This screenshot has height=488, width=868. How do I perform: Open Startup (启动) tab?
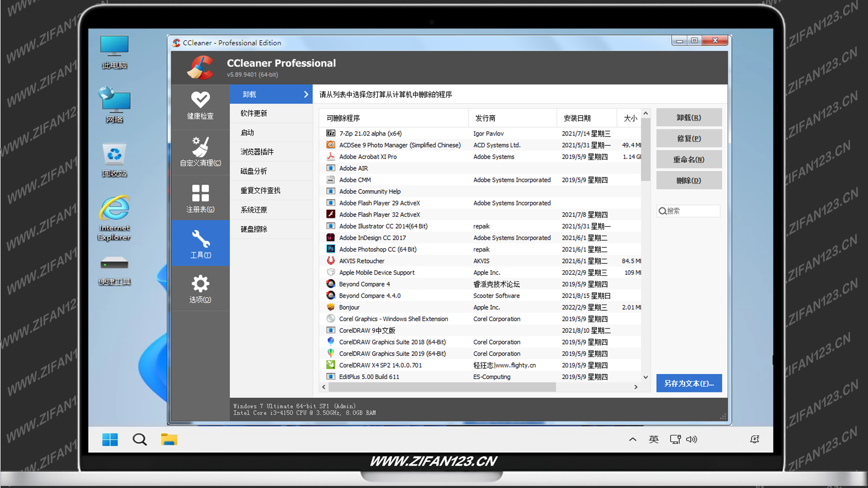tap(271, 133)
